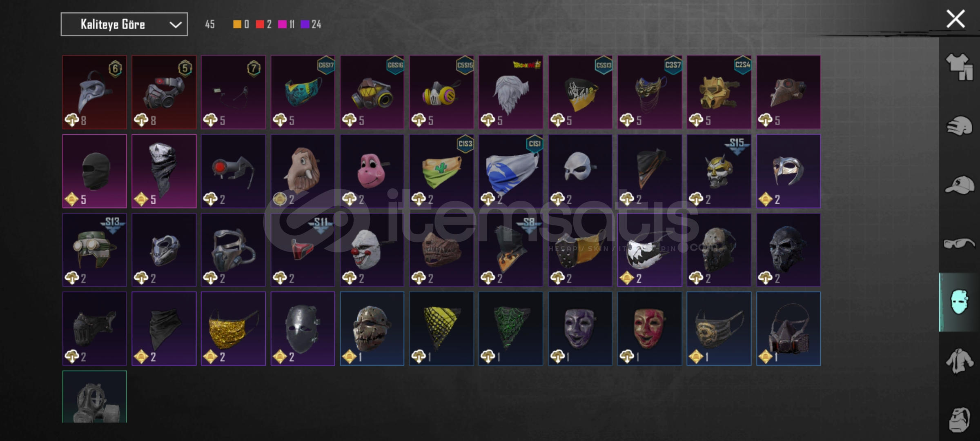Viewport: 980px width, 441px height.
Task: Switch to the cap headwear category
Action: [959, 185]
